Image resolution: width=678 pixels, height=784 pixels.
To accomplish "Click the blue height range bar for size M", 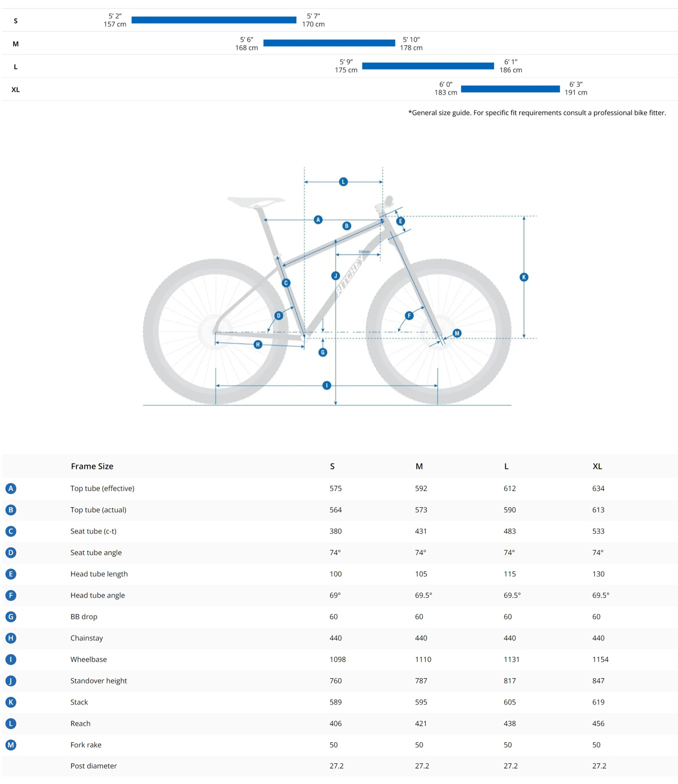I will [x=329, y=43].
